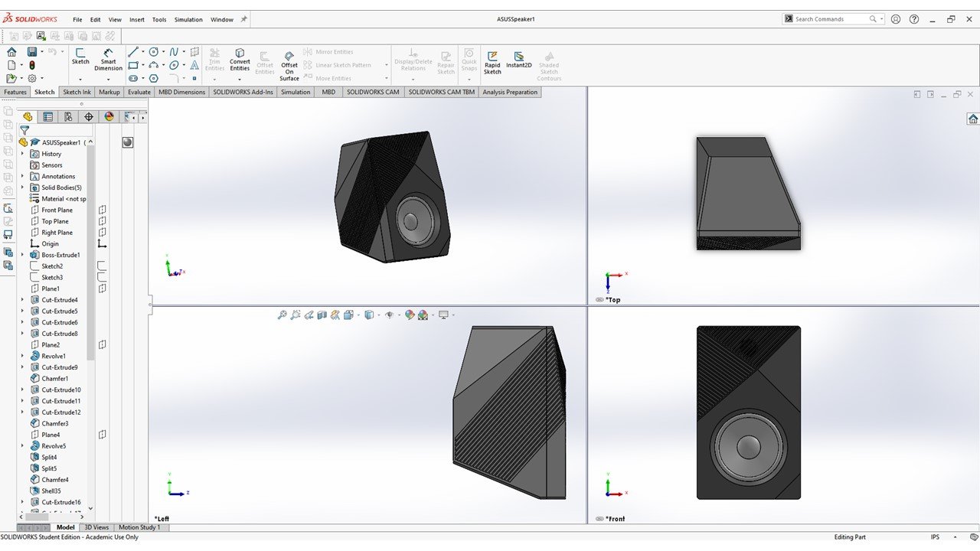Select the Spline sketch tool
The image size is (980, 551).
pos(174,52)
